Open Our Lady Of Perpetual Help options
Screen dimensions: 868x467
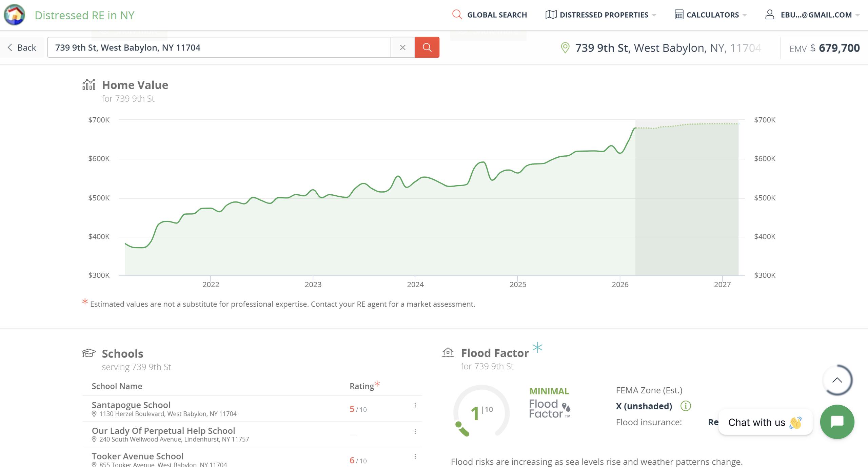(x=415, y=431)
